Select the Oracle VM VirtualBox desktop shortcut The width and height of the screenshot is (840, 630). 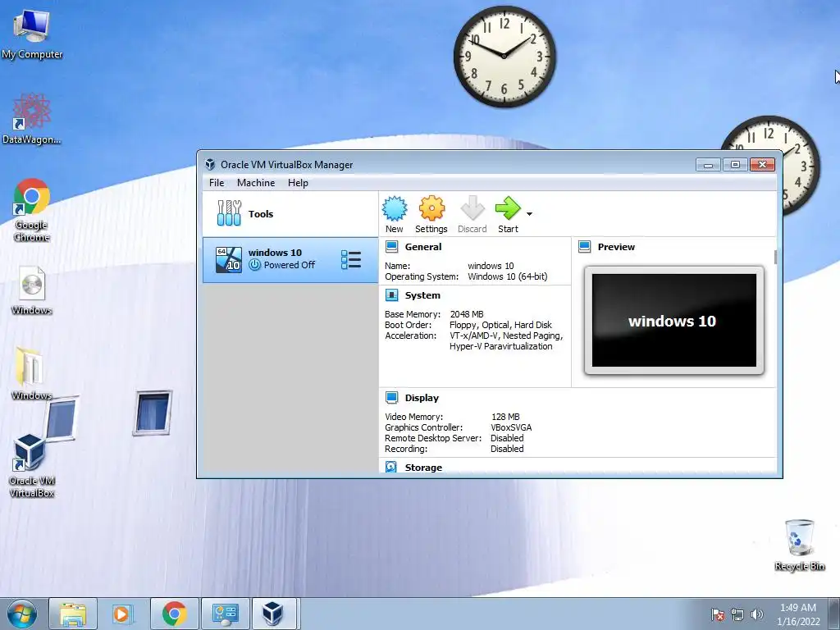[32, 465]
